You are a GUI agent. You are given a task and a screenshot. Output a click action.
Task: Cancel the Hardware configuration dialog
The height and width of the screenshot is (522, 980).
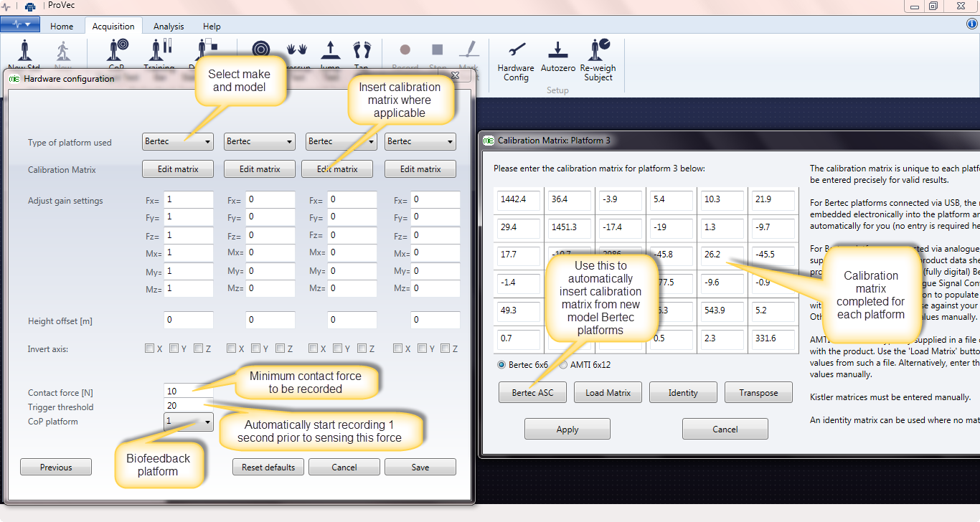(344, 467)
